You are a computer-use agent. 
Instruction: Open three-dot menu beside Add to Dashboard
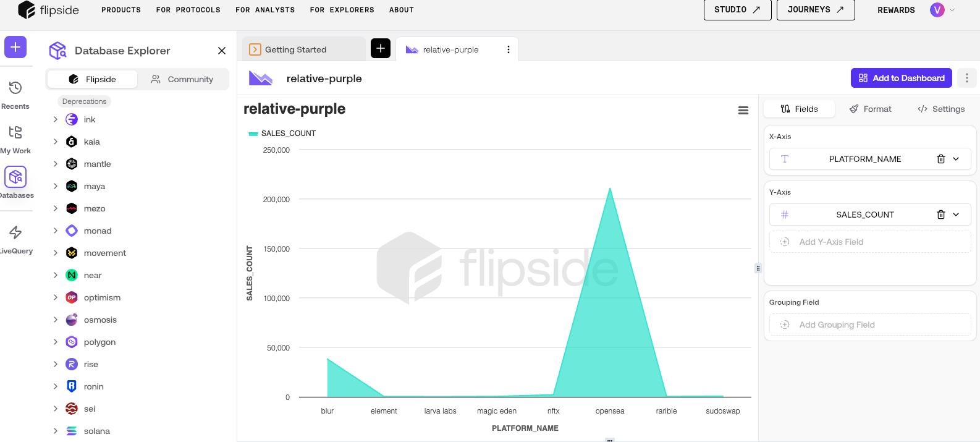tap(967, 78)
